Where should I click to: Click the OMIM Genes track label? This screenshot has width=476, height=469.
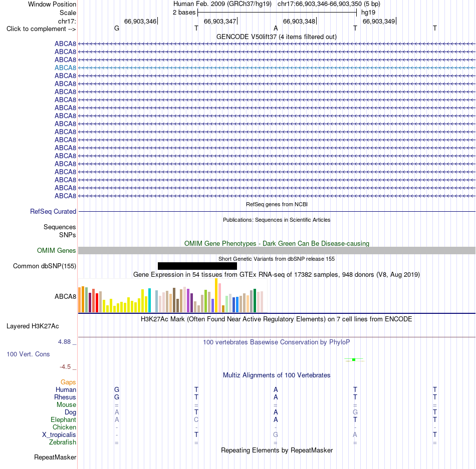(x=56, y=250)
